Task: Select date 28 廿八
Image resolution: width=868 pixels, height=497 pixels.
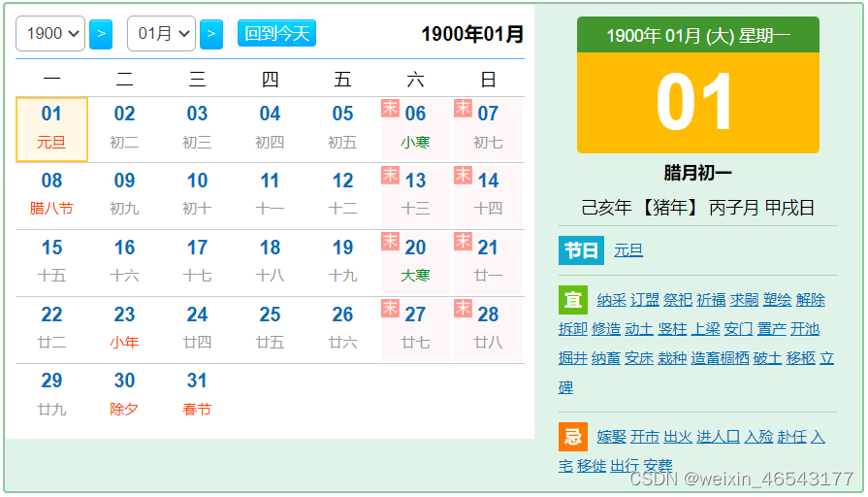Action: pos(488,330)
